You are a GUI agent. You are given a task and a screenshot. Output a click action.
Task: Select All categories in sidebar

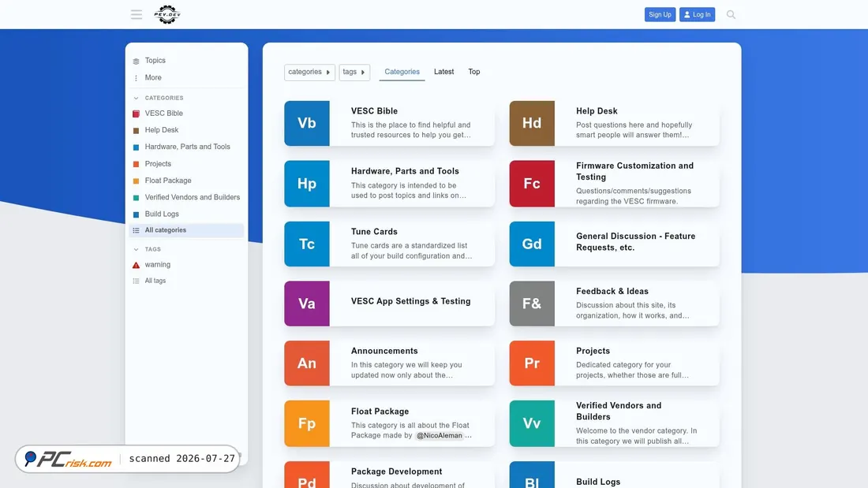(x=186, y=230)
